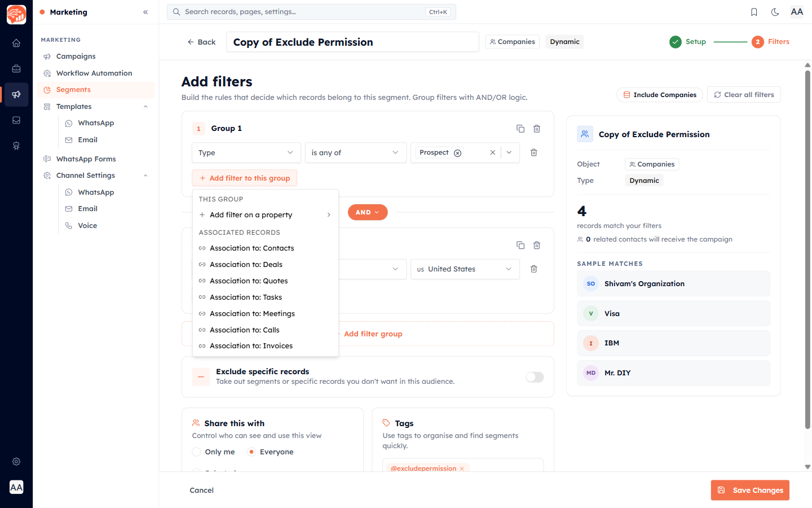Image resolution: width=812 pixels, height=508 pixels.
Task: Edit the segment name field
Action: click(352, 42)
